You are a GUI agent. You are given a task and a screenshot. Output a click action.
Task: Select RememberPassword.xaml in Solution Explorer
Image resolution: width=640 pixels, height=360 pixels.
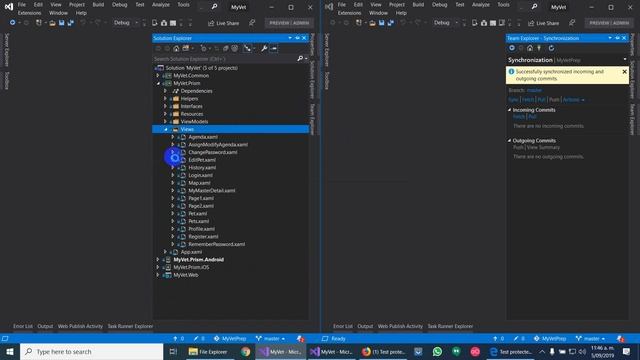[217, 244]
